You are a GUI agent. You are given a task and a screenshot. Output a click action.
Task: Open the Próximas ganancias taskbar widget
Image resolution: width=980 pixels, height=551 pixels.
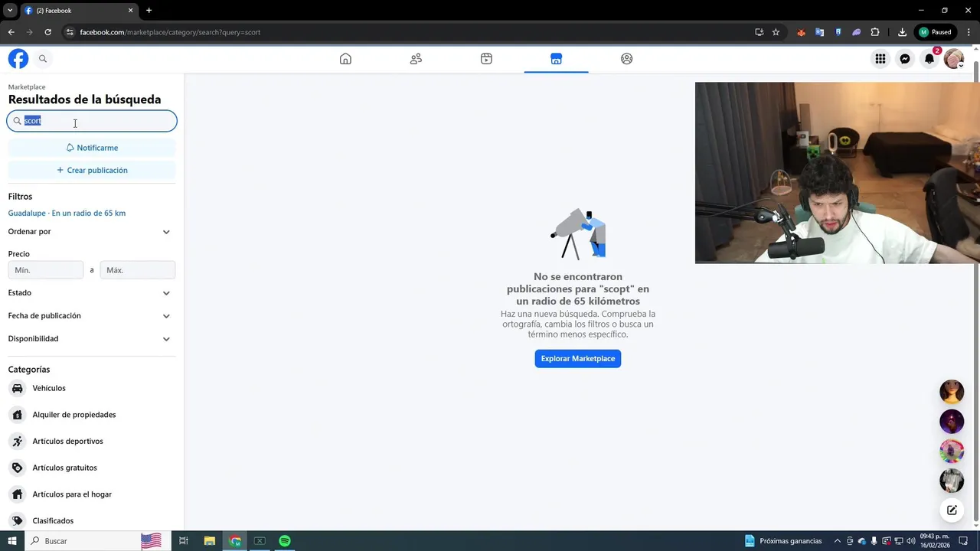(783, 541)
